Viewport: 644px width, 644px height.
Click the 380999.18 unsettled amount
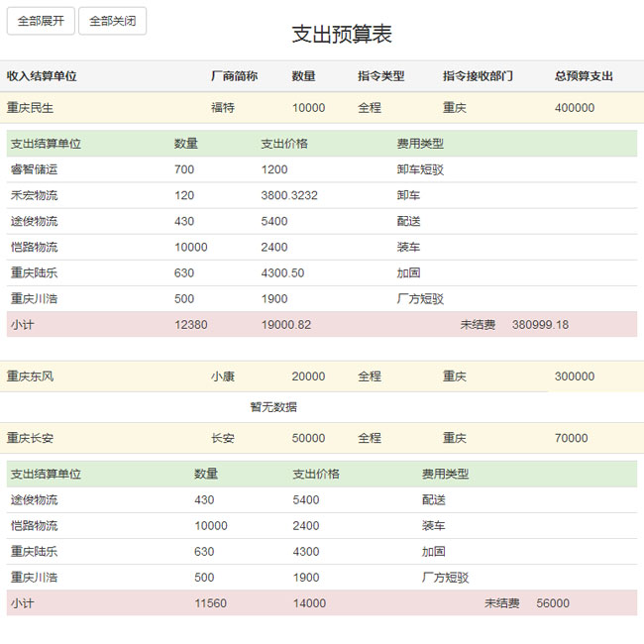click(x=540, y=324)
